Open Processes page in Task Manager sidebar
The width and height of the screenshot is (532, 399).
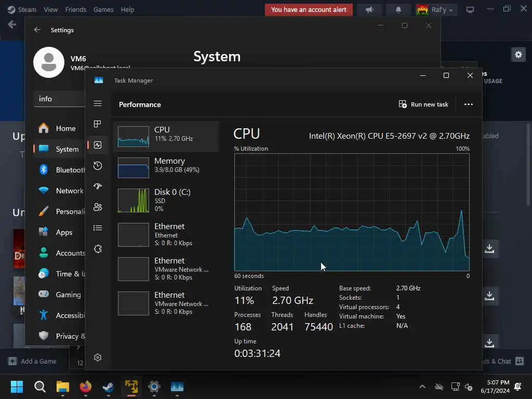coord(98,124)
